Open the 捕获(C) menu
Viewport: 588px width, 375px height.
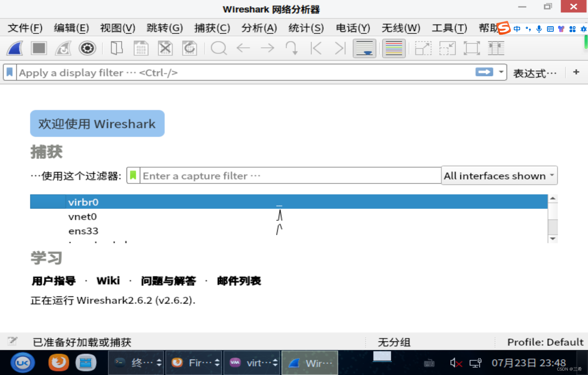(212, 28)
